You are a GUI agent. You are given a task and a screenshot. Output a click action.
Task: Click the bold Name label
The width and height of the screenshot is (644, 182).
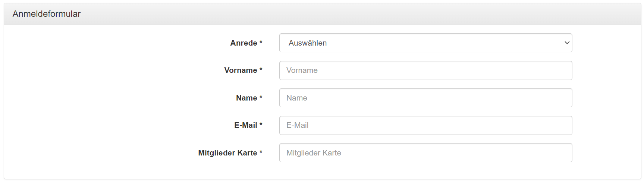tap(246, 98)
